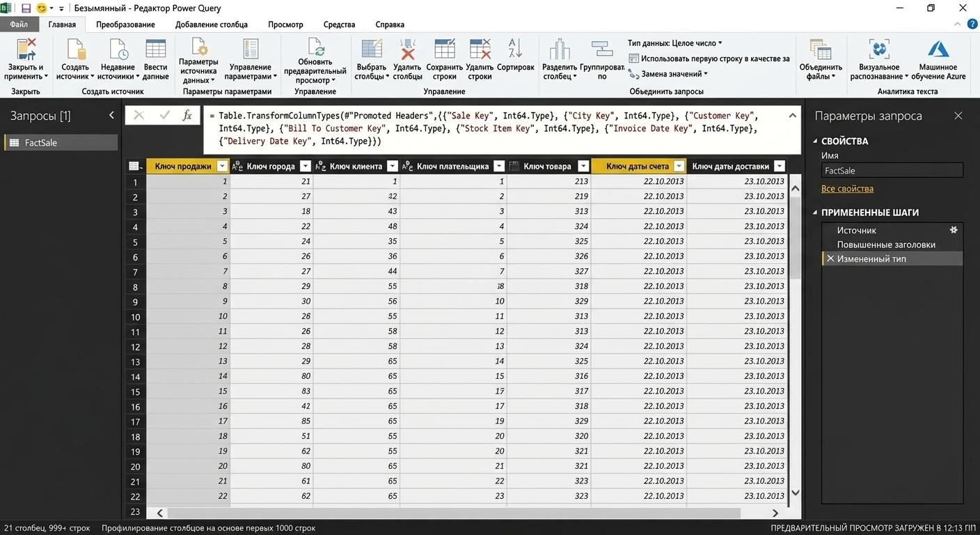Open Источник step settings gear
The image size is (980, 535).
[954, 230]
